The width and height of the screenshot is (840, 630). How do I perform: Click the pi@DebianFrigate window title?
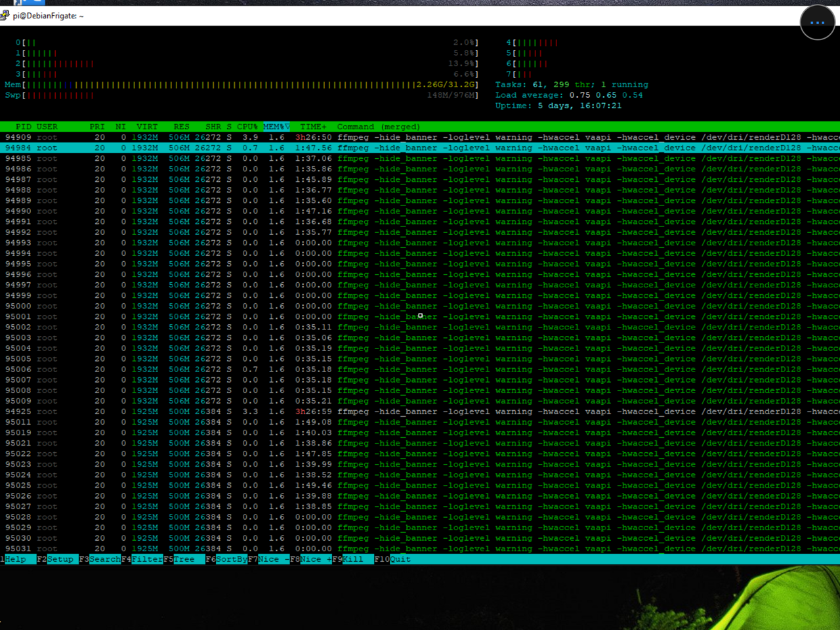(x=48, y=16)
